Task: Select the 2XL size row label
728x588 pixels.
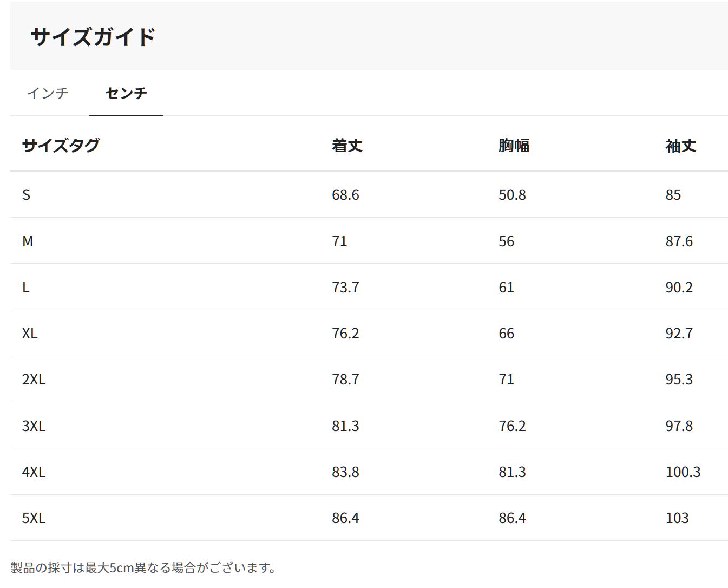Action: click(x=34, y=380)
